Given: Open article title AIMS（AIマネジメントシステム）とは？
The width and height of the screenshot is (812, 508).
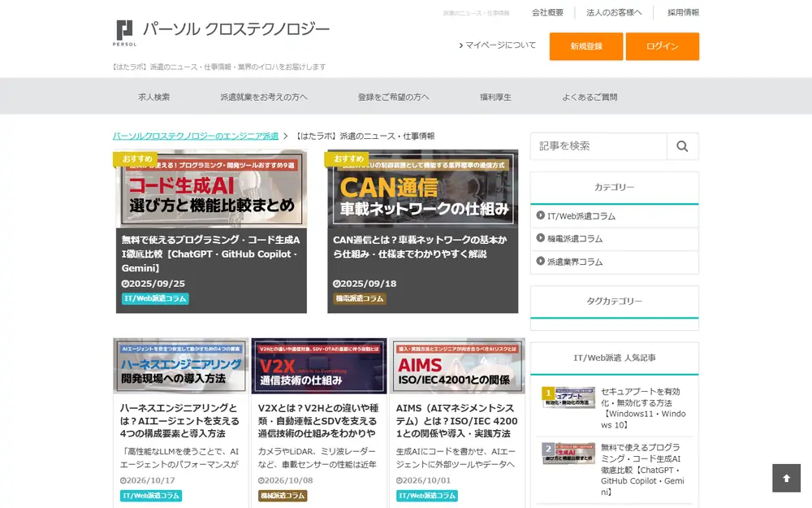Looking at the screenshot, I should tap(456, 421).
